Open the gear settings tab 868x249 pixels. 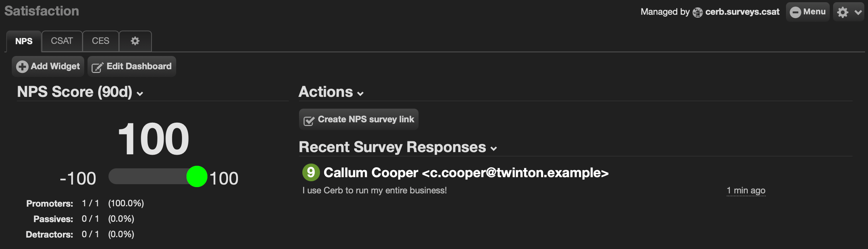[x=135, y=41]
